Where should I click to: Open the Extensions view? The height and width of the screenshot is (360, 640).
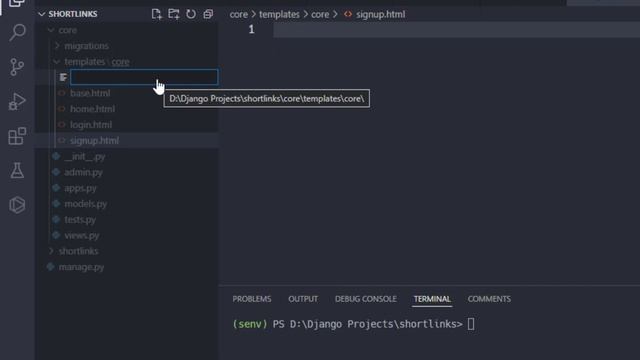[x=17, y=136]
